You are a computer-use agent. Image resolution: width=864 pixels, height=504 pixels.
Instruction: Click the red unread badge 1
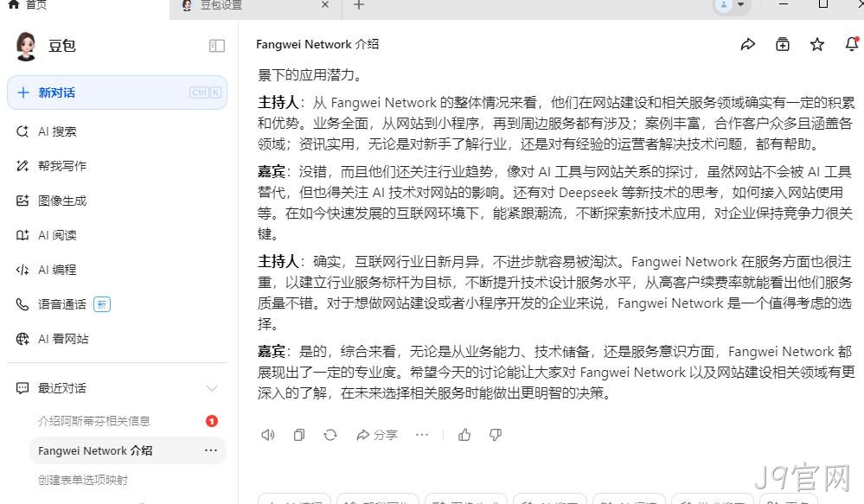click(212, 421)
